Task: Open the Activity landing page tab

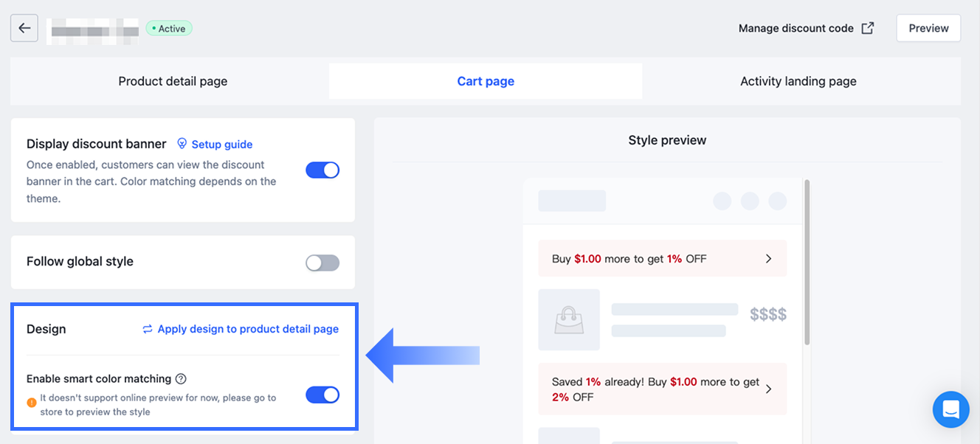Action: 798,81
